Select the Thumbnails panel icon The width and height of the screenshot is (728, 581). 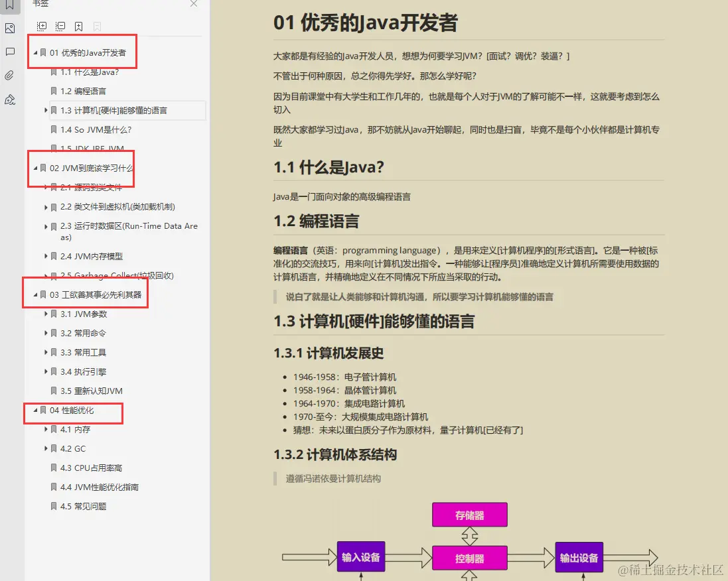pos(9,27)
